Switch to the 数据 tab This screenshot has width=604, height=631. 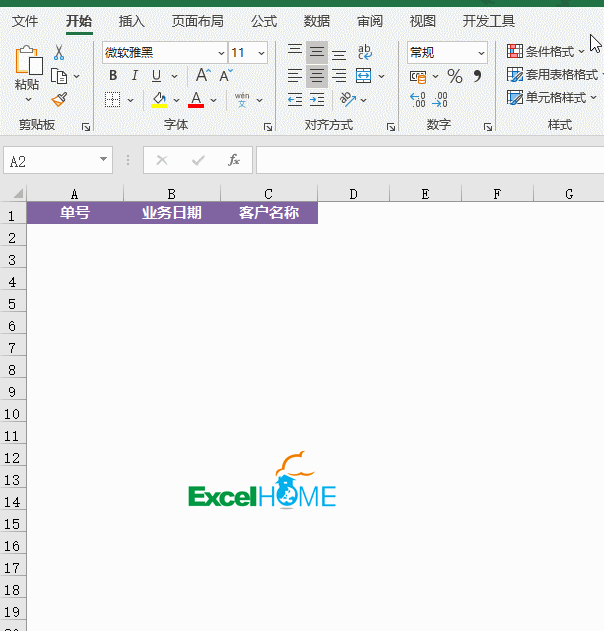(x=317, y=21)
